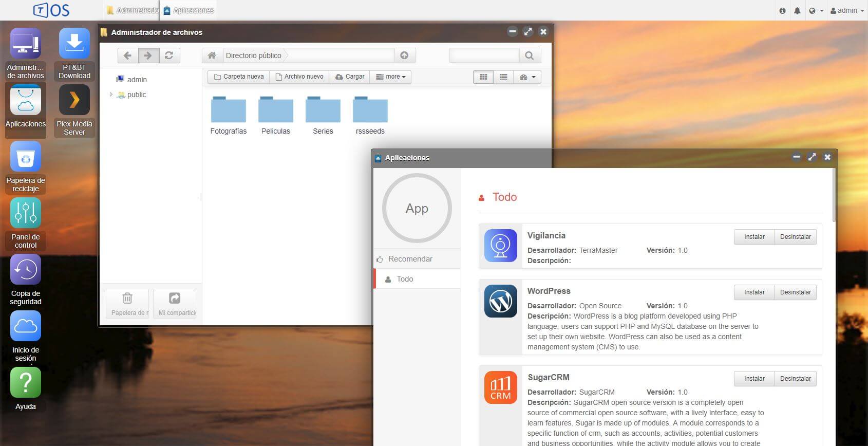Open the admin user dropdown
868x446 pixels.
coord(847,11)
